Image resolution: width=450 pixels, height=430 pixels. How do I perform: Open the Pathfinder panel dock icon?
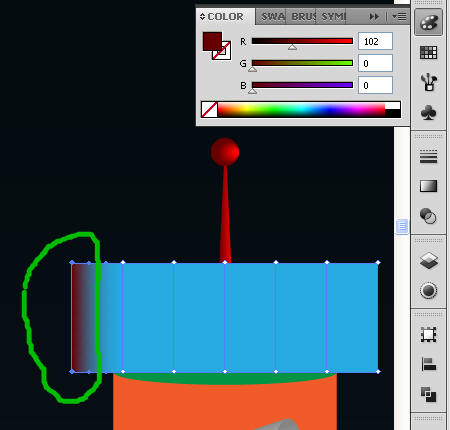[x=428, y=395]
